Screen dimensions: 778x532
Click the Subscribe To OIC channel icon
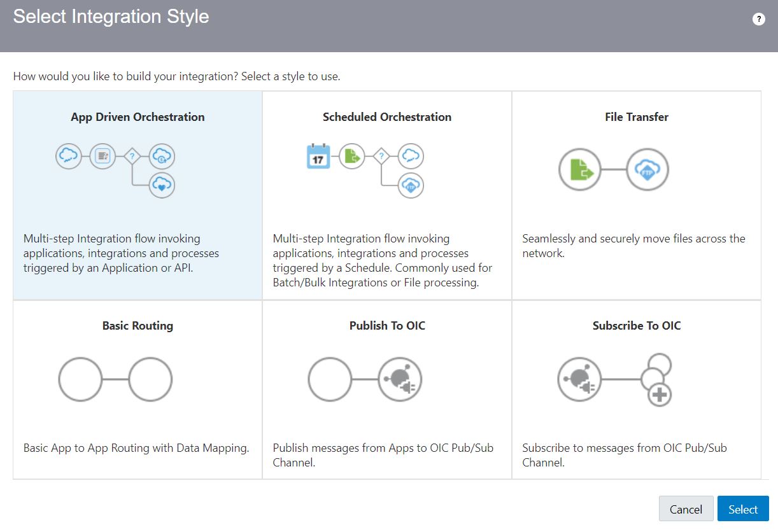581,379
